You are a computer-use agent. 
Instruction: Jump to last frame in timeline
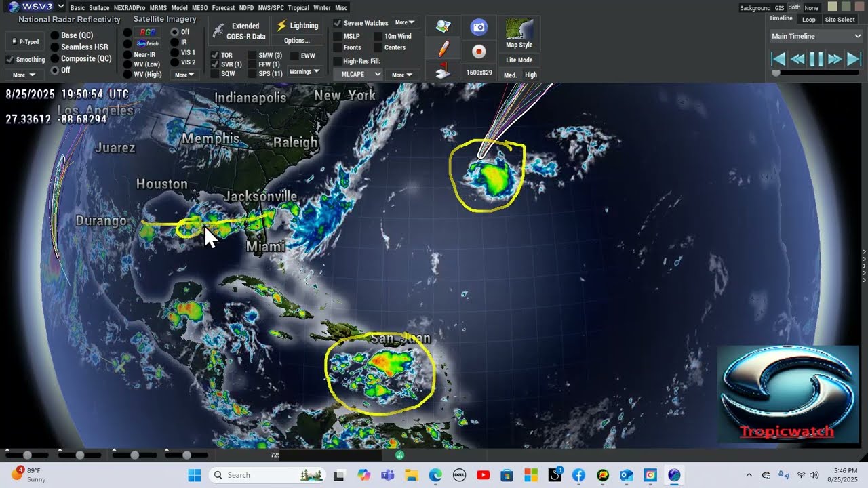[854, 59]
